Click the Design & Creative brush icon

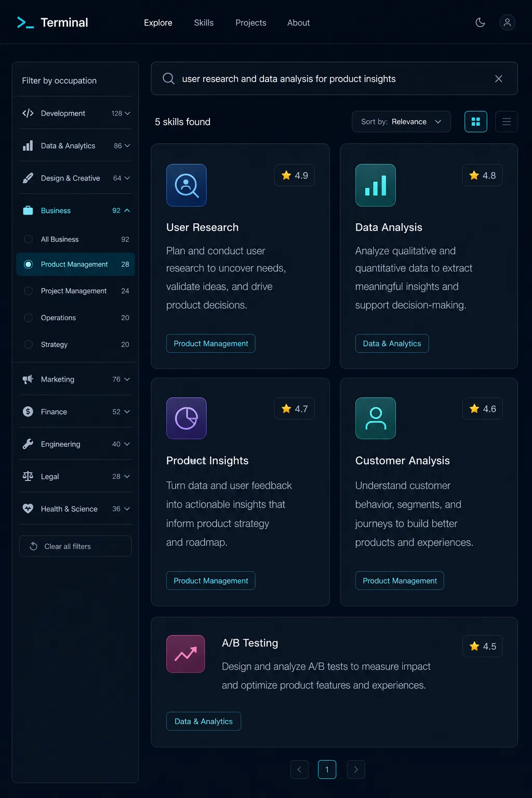tap(28, 178)
